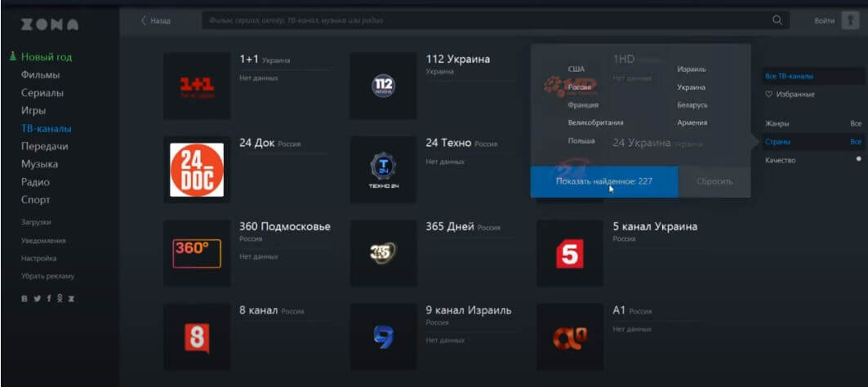This screenshot has width=868, height=387.
Task: Open the 8 канал channel title
Action: tap(259, 310)
